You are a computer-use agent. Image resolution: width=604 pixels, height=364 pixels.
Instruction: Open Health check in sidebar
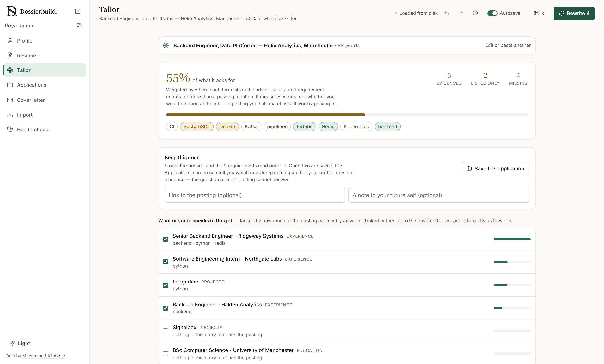(45, 129)
